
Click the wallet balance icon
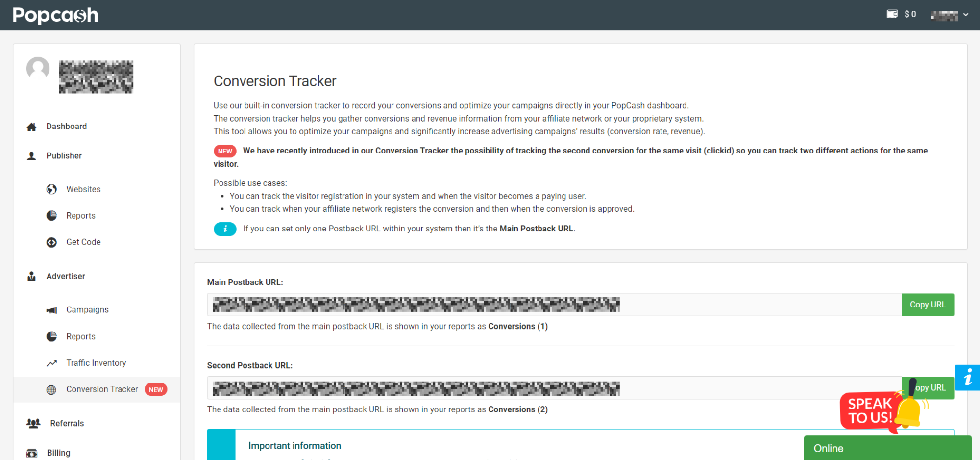point(892,14)
